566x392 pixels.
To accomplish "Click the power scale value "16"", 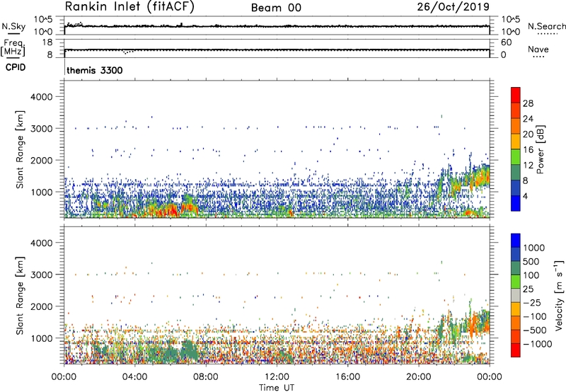I will tap(528, 150).
